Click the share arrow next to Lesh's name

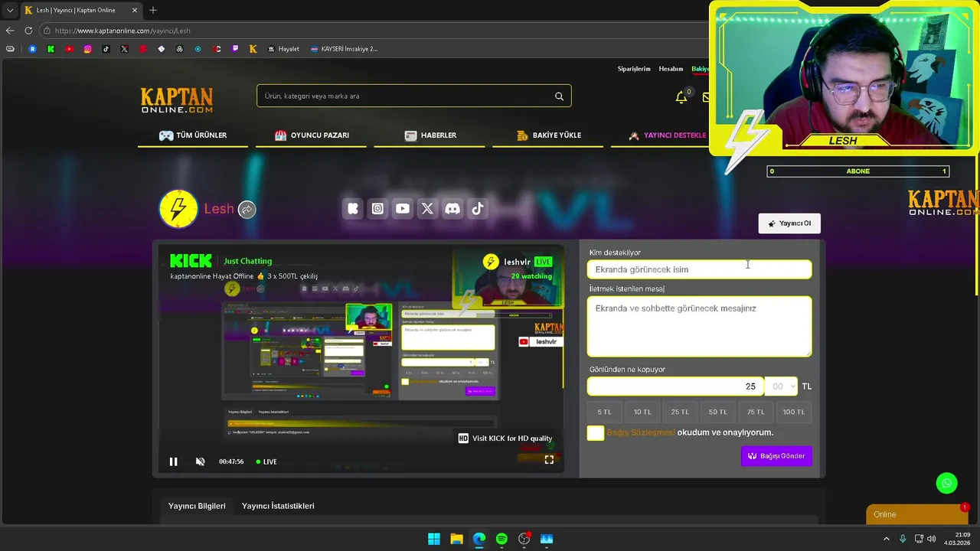247,210
